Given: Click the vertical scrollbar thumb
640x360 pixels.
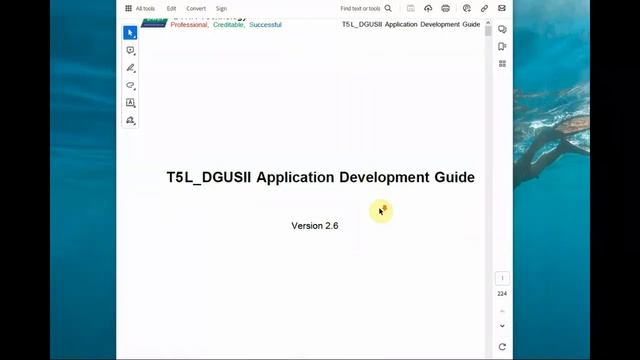Looking at the screenshot, I should (488, 31).
